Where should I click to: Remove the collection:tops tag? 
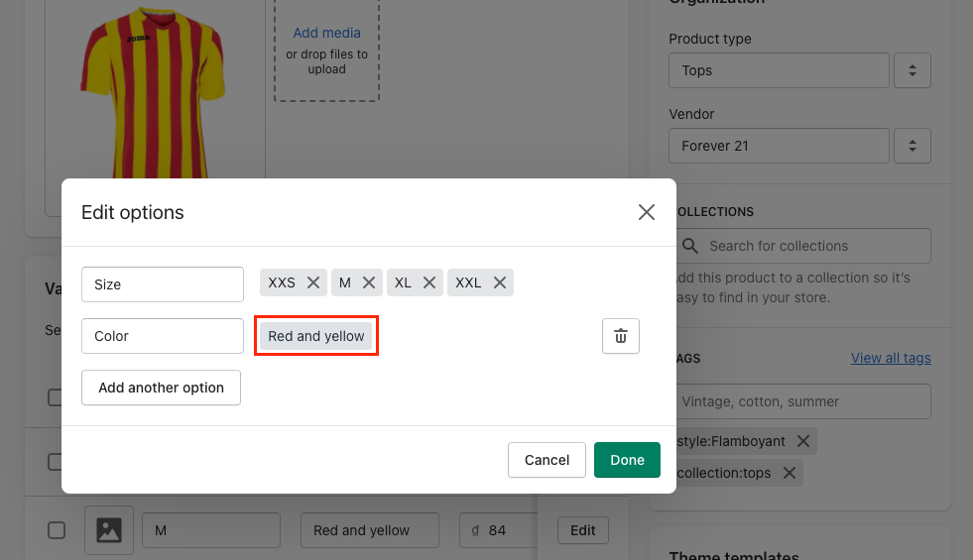point(789,473)
